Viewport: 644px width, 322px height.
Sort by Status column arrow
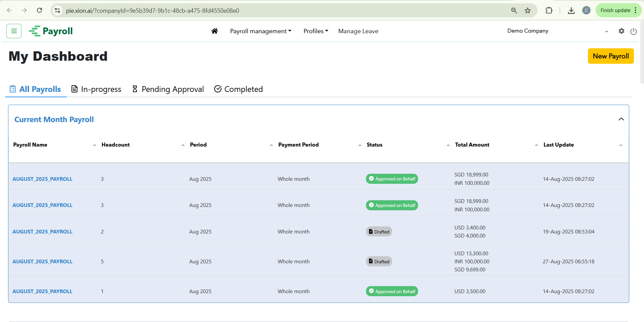(x=448, y=145)
